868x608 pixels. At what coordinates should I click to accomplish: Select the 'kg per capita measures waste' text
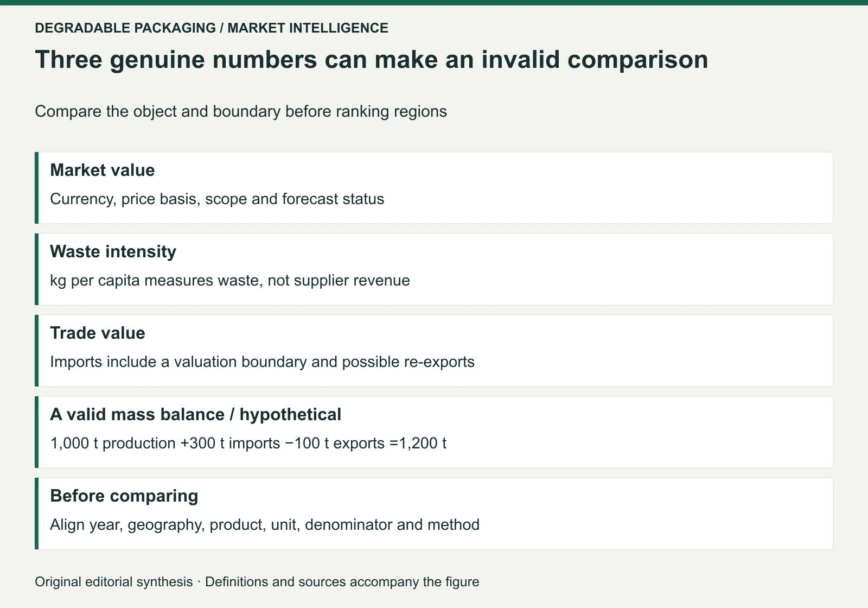coord(230,281)
